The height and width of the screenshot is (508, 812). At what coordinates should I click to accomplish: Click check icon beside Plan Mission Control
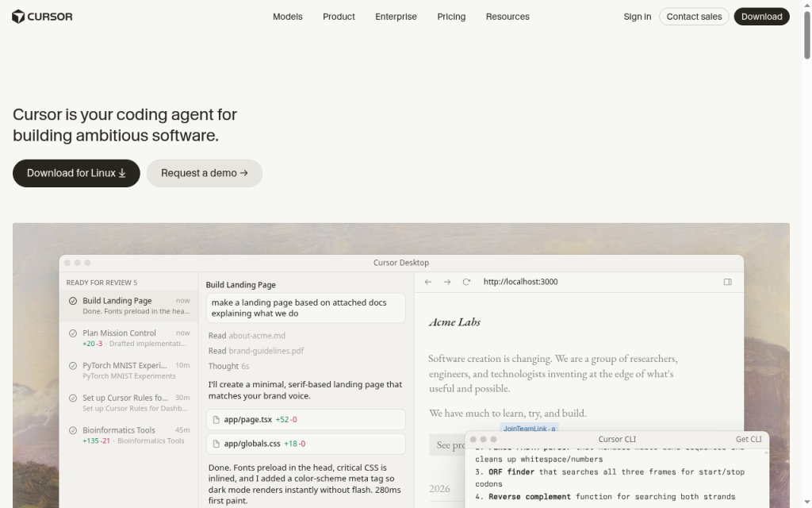(x=73, y=333)
